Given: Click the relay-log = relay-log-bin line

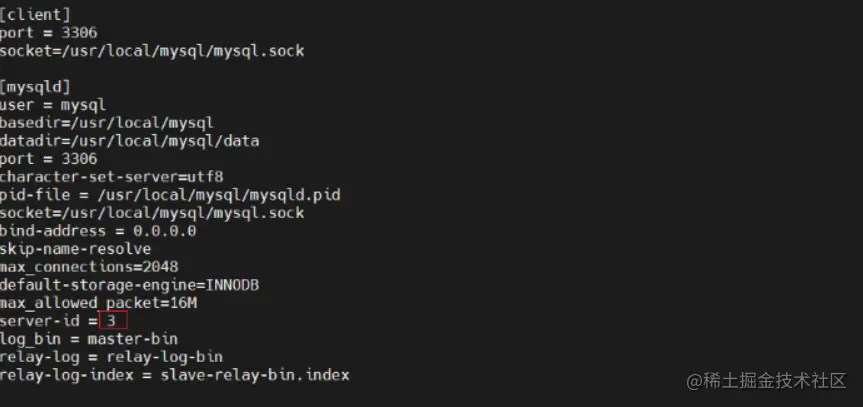Looking at the screenshot, I should [112, 357].
